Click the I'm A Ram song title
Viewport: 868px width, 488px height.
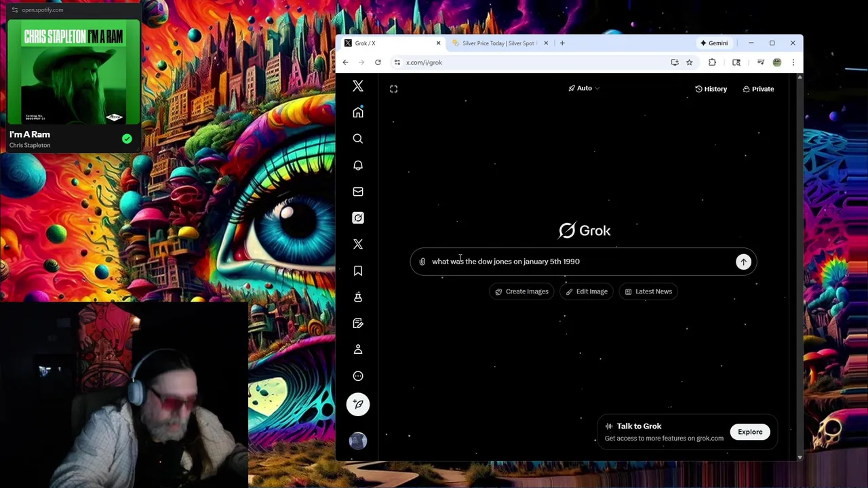[30, 135]
